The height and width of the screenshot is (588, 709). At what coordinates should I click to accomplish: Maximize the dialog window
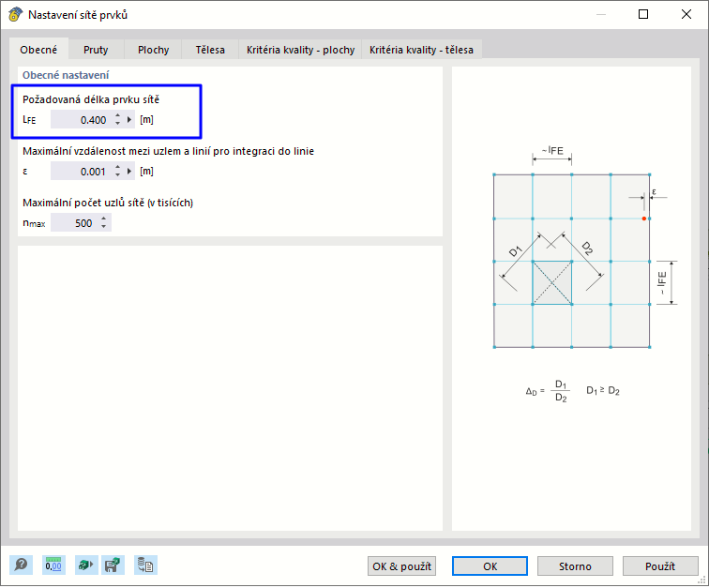pyautogui.click(x=643, y=14)
